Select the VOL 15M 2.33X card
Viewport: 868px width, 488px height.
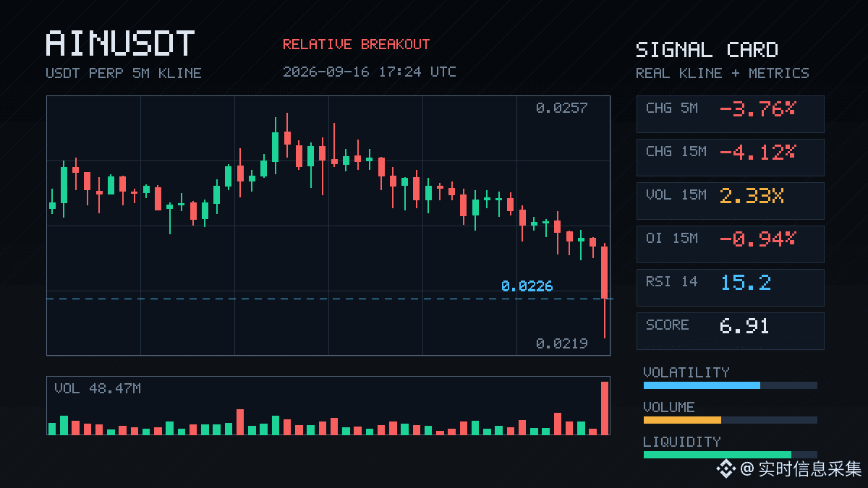(x=730, y=200)
